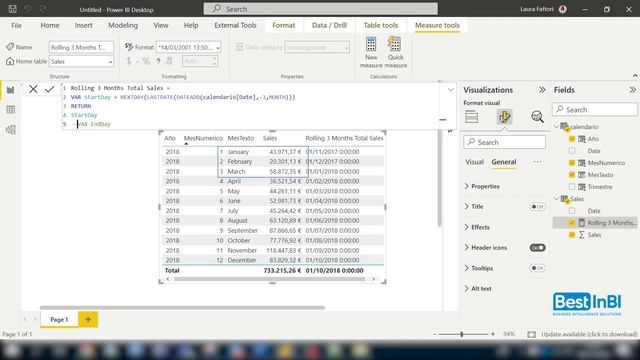Click in the title bar Search box
Viewport: 640px width, 360px height.
pos(320,9)
